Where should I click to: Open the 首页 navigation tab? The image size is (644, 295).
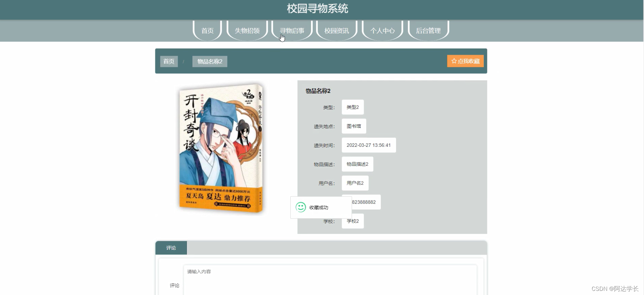tap(207, 31)
